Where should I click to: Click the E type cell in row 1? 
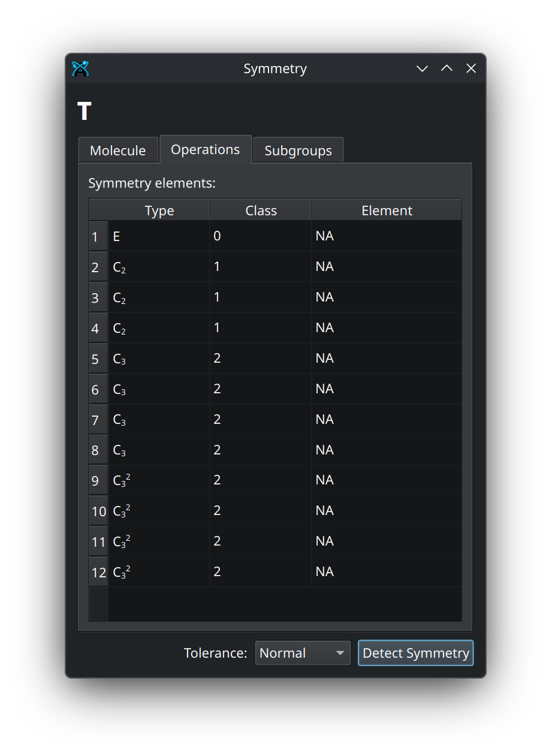[x=159, y=236]
